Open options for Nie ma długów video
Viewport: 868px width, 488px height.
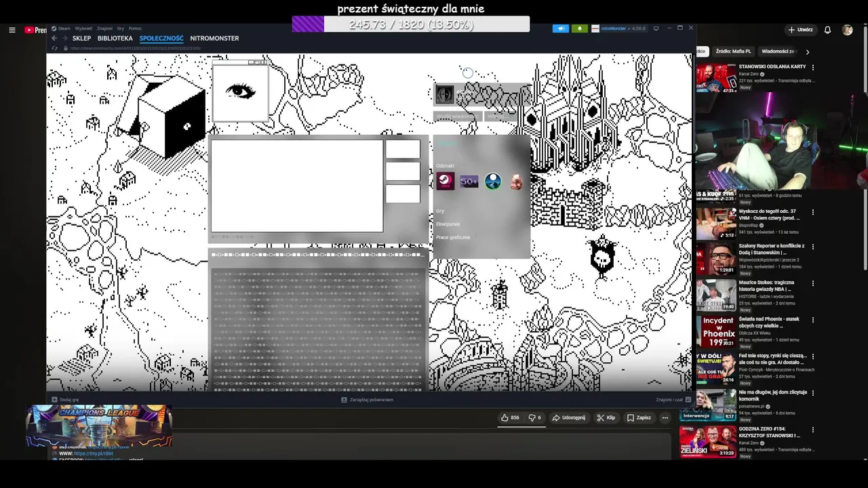click(812, 393)
